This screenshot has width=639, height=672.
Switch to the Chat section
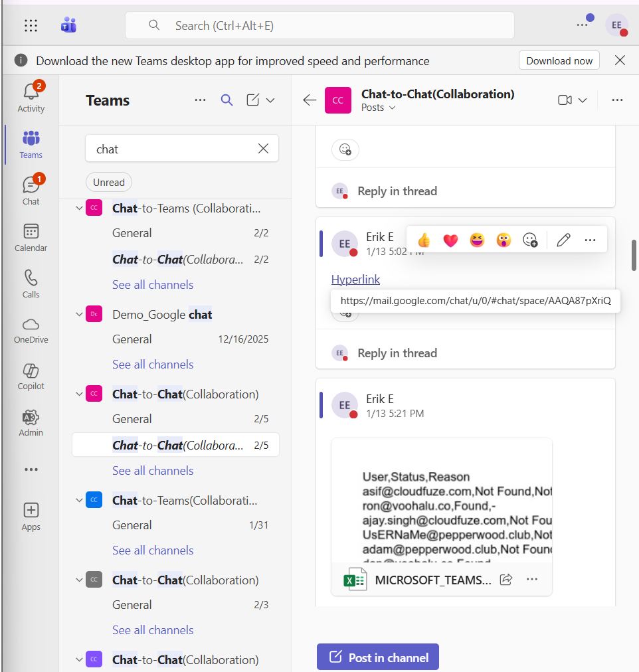31,191
